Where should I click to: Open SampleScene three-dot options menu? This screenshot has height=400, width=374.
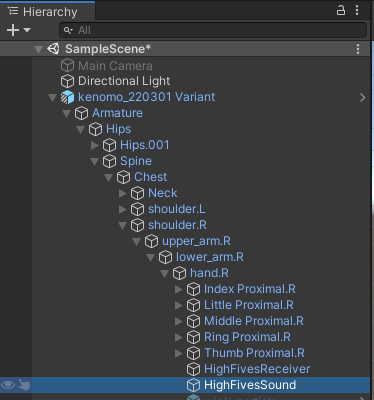click(x=358, y=49)
